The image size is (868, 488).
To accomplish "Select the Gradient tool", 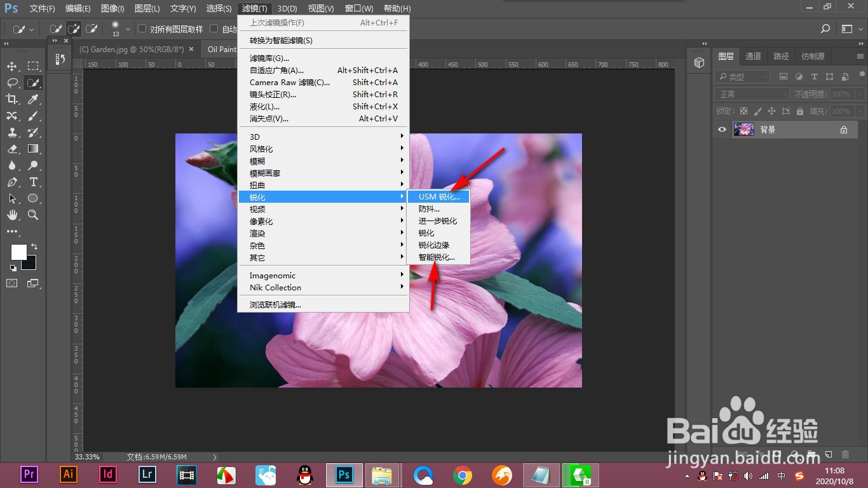I will coord(33,149).
